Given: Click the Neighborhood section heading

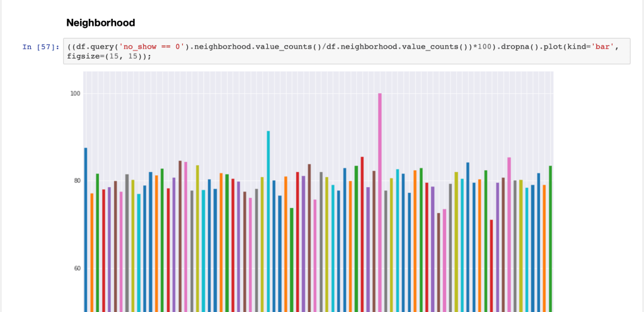Looking at the screenshot, I should tap(100, 23).
